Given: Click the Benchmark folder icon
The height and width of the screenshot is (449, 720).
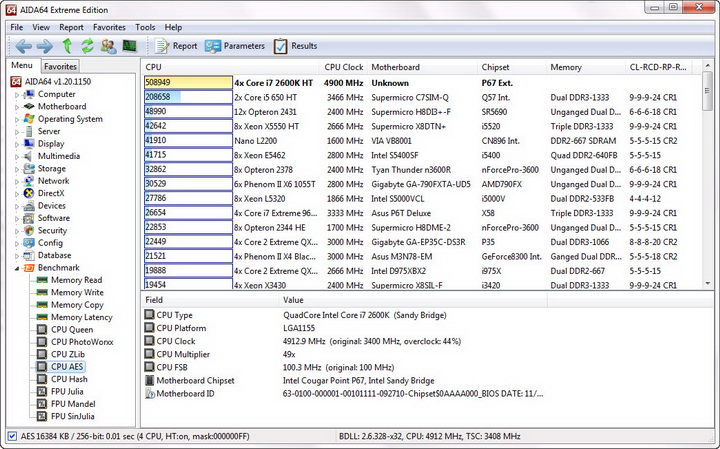Looking at the screenshot, I should (29, 268).
